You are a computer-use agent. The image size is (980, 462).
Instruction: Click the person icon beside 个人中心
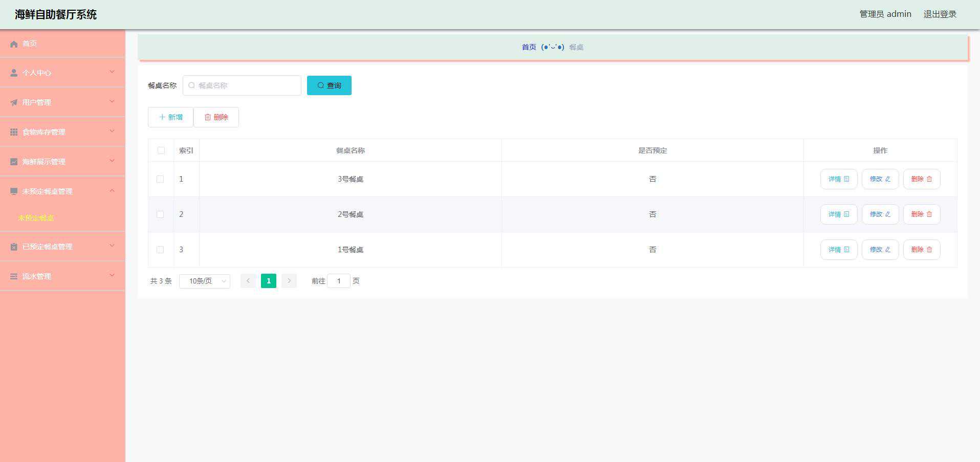pyautogui.click(x=14, y=73)
